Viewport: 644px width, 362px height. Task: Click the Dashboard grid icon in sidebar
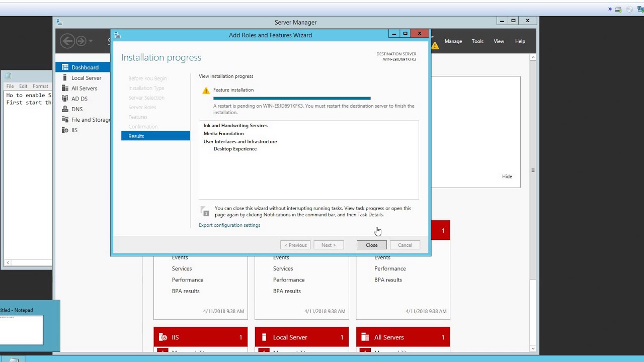pos(65,67)
